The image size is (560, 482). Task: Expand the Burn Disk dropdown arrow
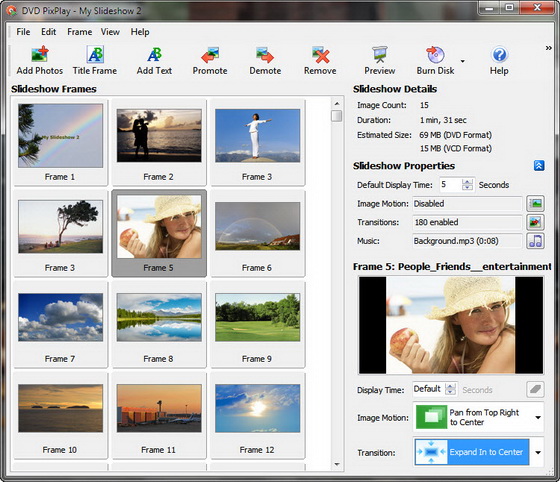coord(462,61)
